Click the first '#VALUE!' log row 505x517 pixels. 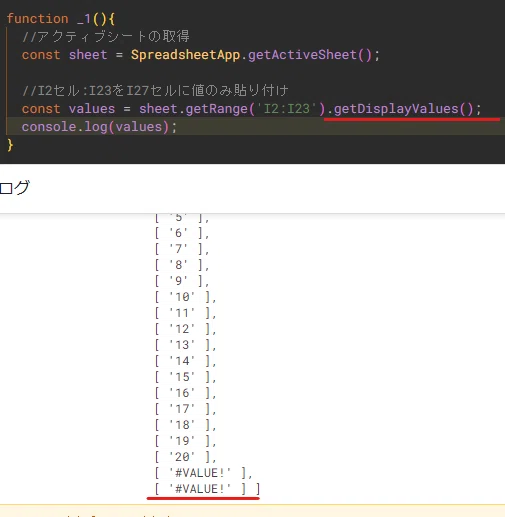[203, 473]
